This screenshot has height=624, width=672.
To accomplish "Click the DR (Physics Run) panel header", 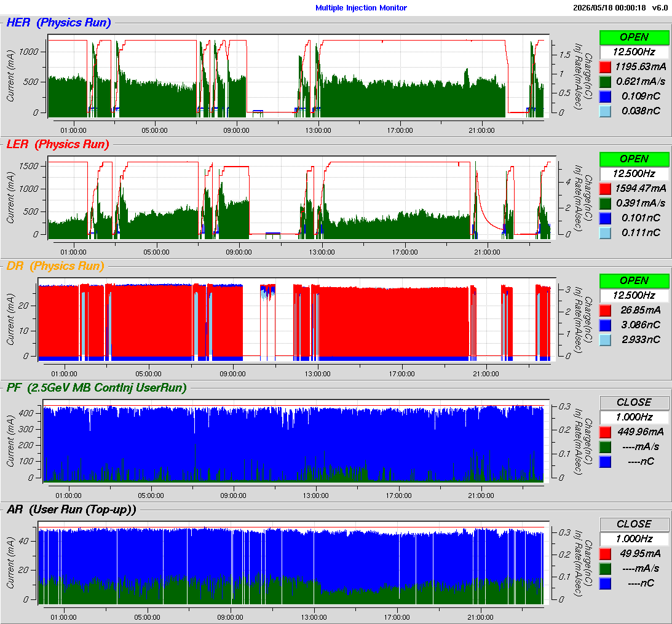I will 55,266.
